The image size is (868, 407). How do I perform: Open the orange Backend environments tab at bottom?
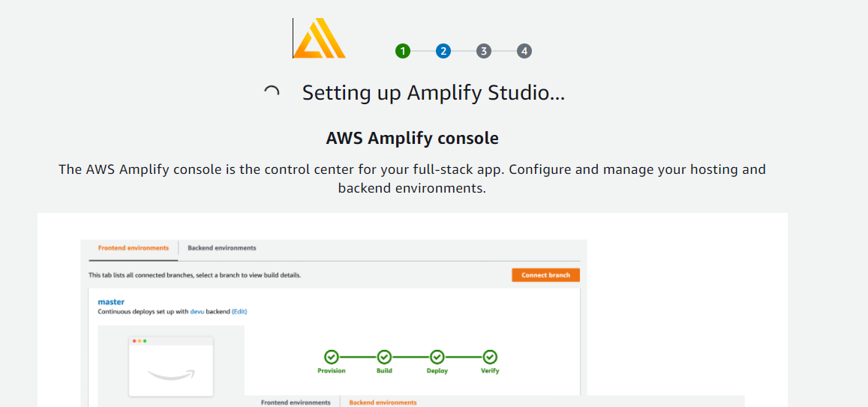[383, 402]
